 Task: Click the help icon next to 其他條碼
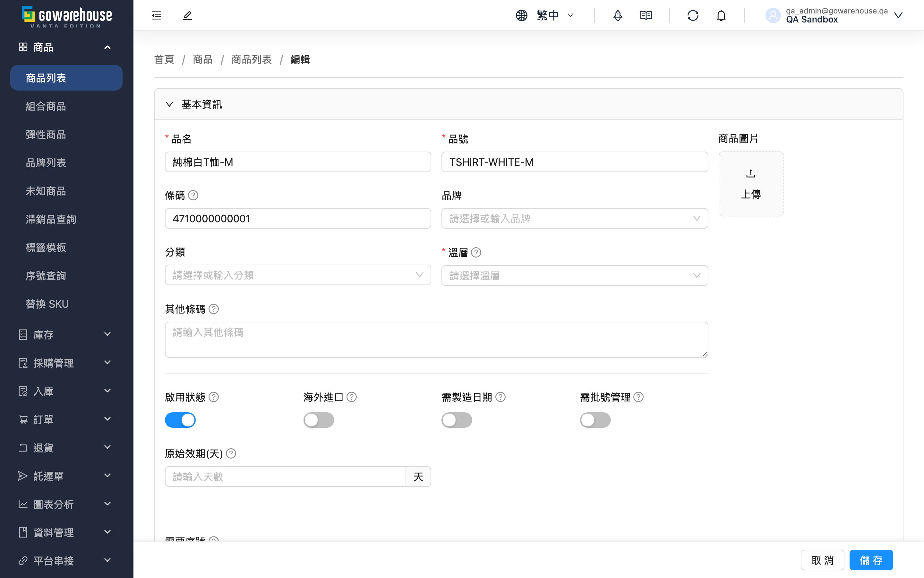pos(214,309)
